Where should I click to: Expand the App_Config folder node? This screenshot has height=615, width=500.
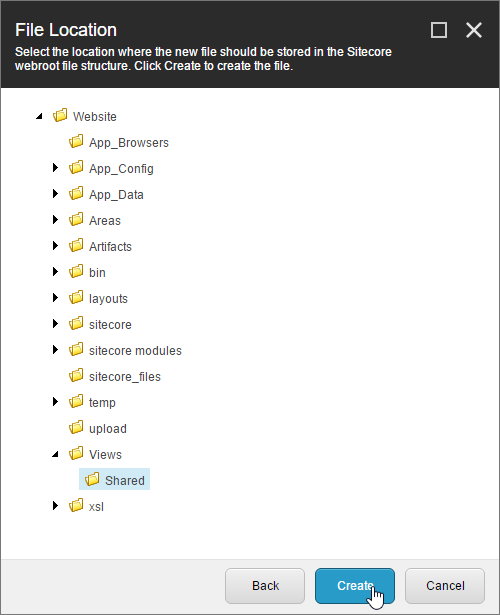coord(55,168)
